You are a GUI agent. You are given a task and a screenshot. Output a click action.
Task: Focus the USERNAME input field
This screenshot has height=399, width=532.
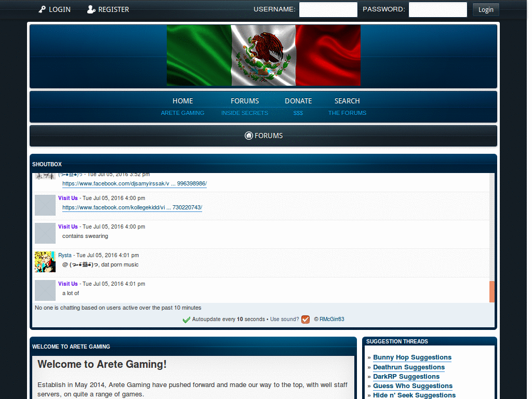[x=328, y=9]
